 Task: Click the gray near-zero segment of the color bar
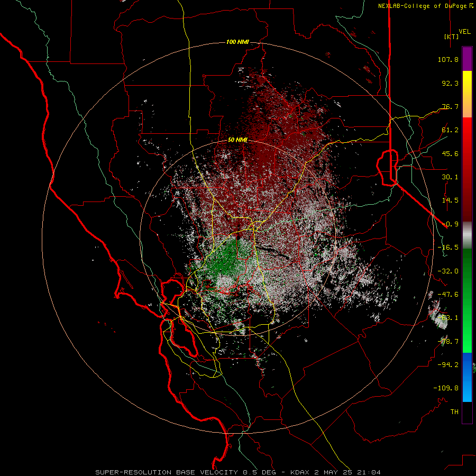click(467, 235)
